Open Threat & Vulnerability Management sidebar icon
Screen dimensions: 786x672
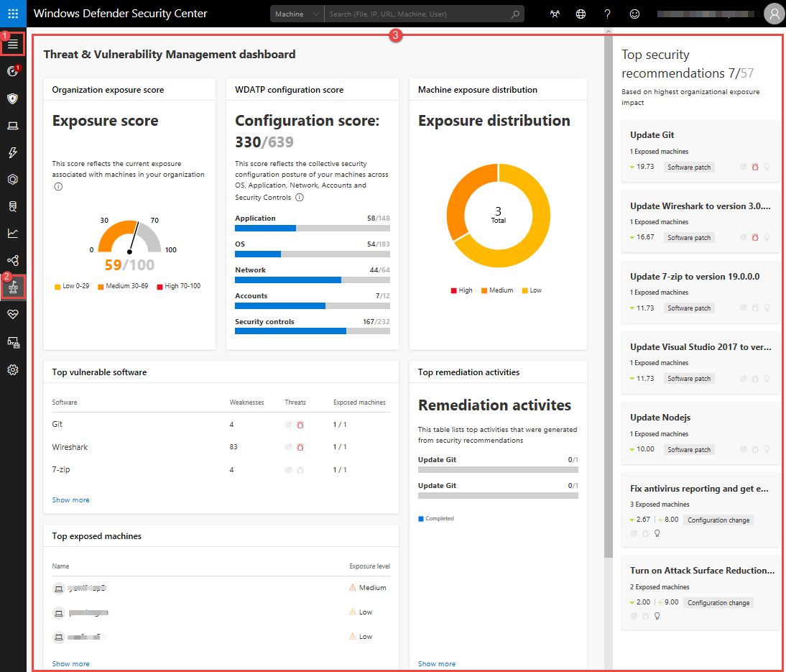pos(13,287)
